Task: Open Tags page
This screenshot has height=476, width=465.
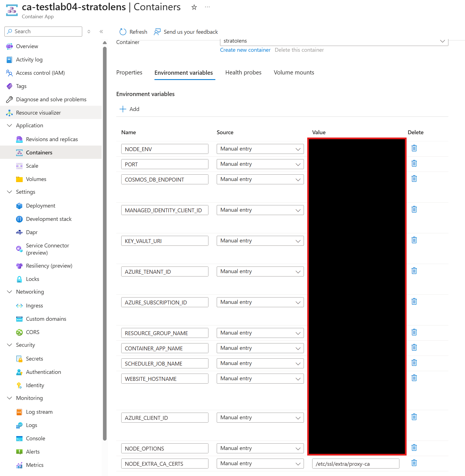Action: [x=21, y=86]
